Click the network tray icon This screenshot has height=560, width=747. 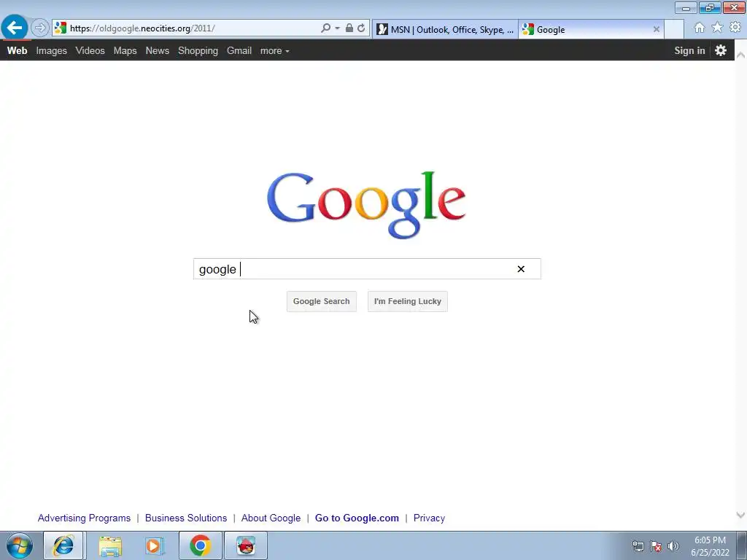(638, 546)
